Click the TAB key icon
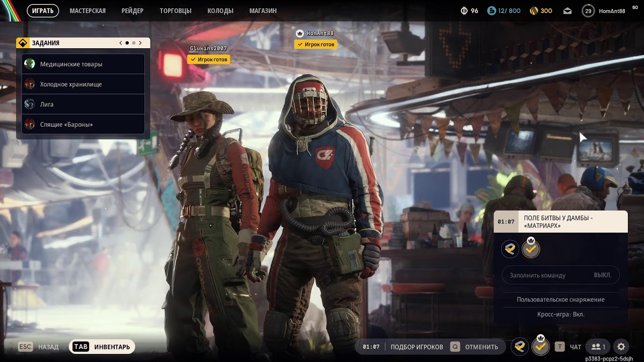This screenshot has height=362, width=644. point(81,346)
